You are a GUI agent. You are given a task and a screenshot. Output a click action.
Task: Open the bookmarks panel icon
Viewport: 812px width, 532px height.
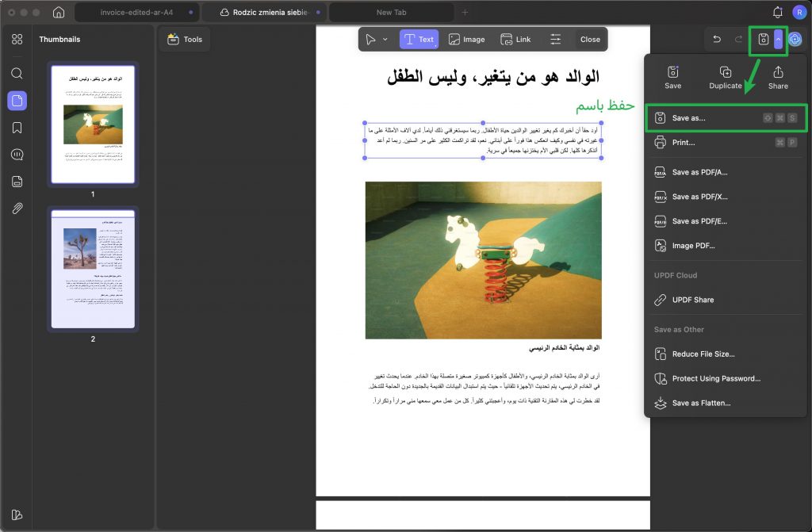[x=17, y=128]
